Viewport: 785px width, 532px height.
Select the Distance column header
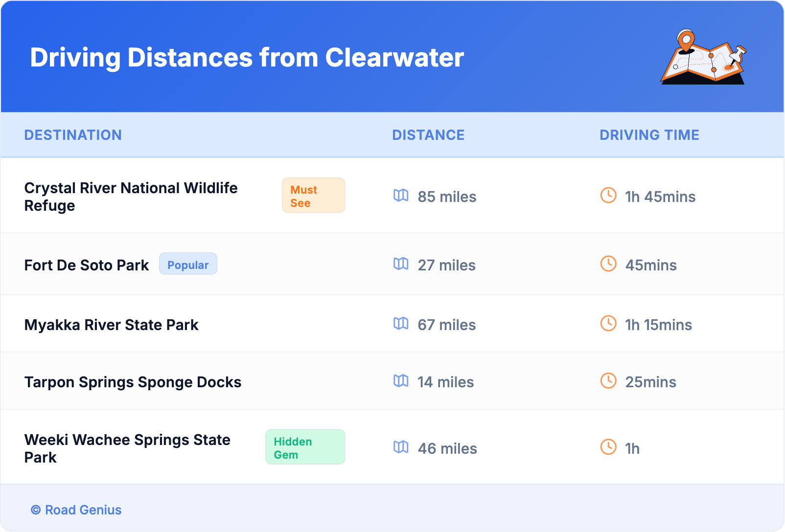tap(428, 135)
